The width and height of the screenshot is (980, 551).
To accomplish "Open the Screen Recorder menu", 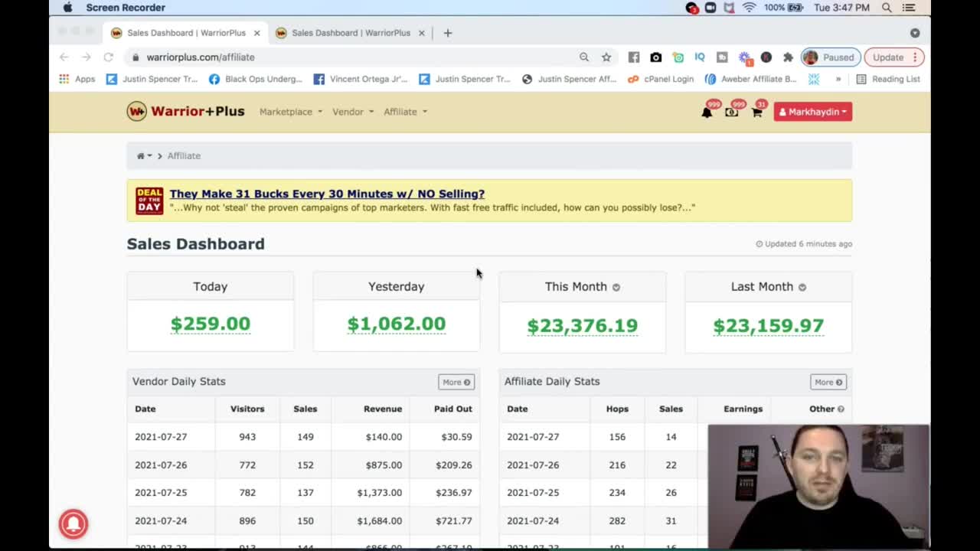I will 126,8.
